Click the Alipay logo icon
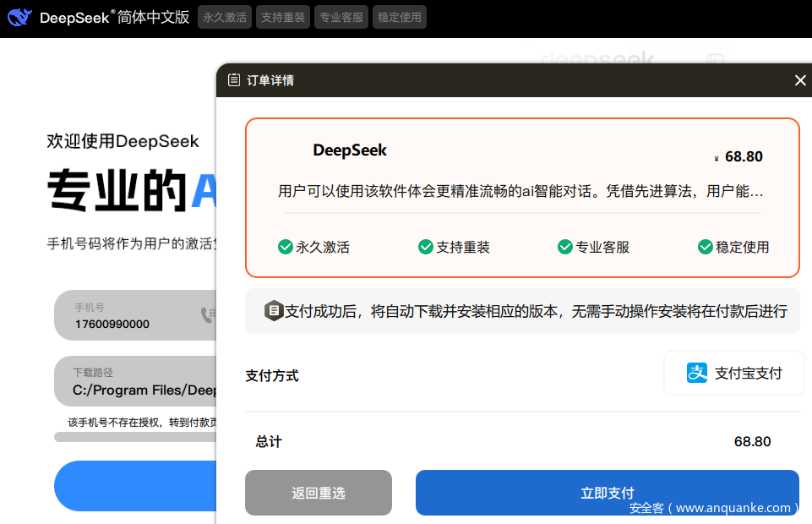The height and width of the screenshot is (524, 812). coord(696,373)
